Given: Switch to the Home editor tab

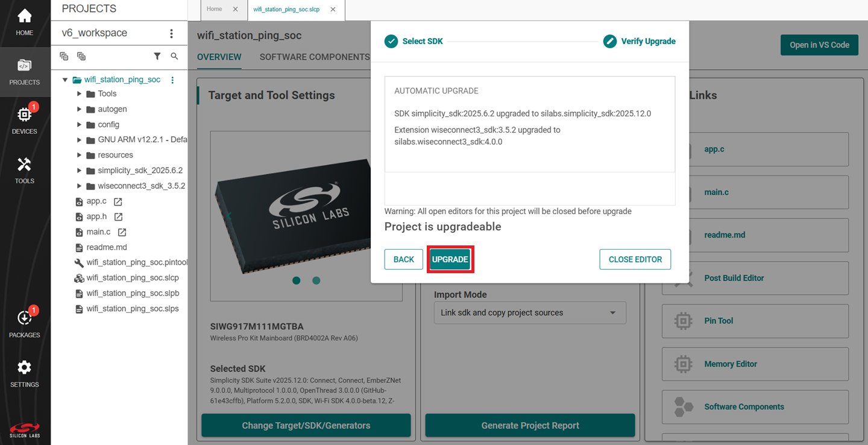Looking at the screenshot, I should coord(214,9).
